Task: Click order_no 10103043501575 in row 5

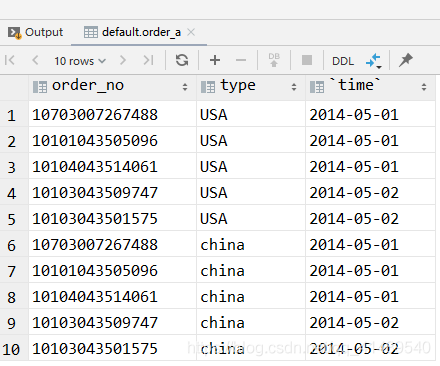Action: [112, 218]
